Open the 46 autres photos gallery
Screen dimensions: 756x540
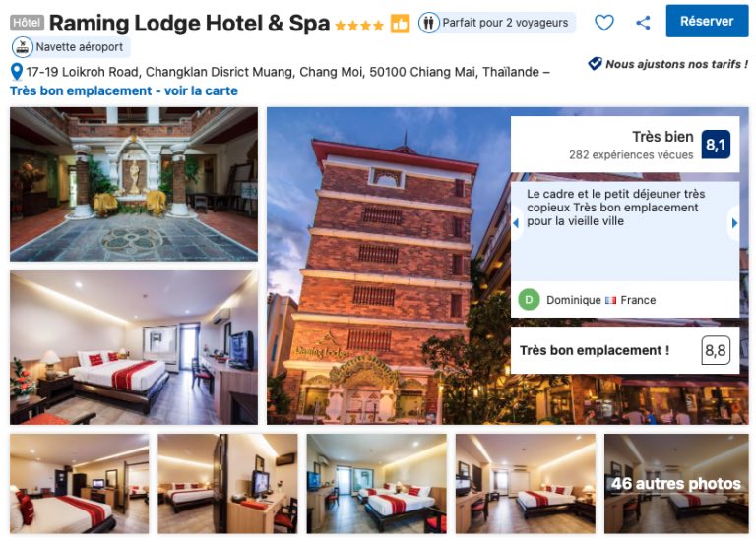point(676,484)
